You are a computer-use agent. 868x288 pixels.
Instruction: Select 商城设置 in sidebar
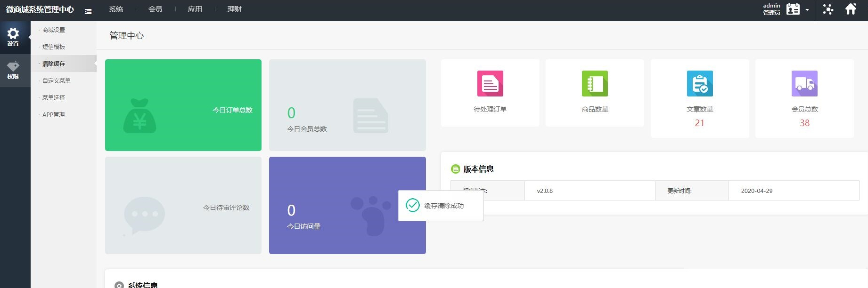point(54,30)
